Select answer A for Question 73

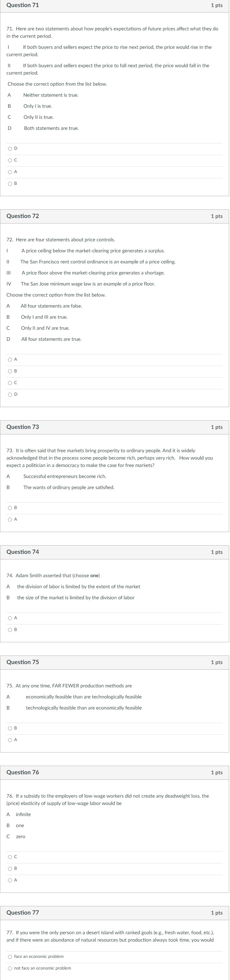click(x=10, y=519)
